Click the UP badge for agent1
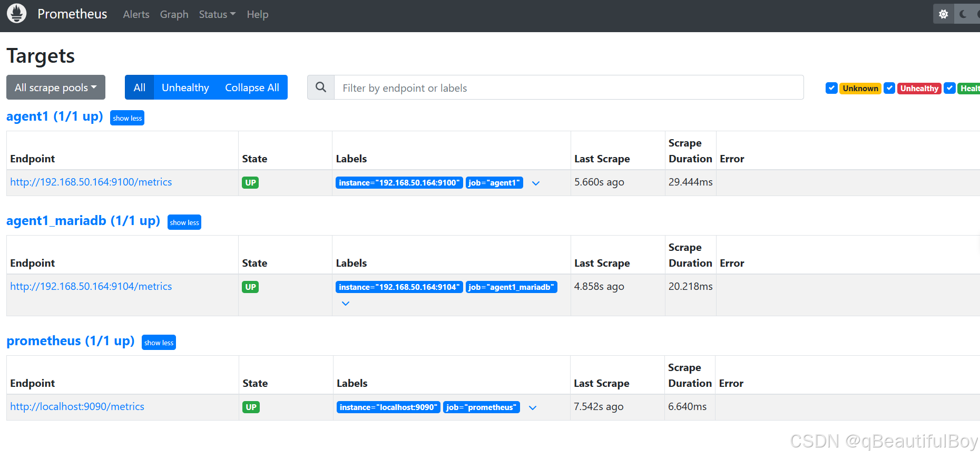 click(250, 183)
